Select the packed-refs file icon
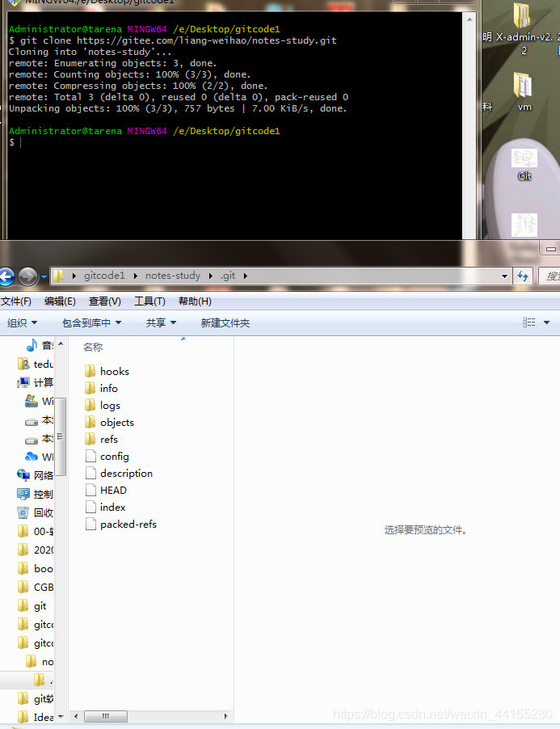The height and width of the screenshot is (729, 560). click(91, 524)
